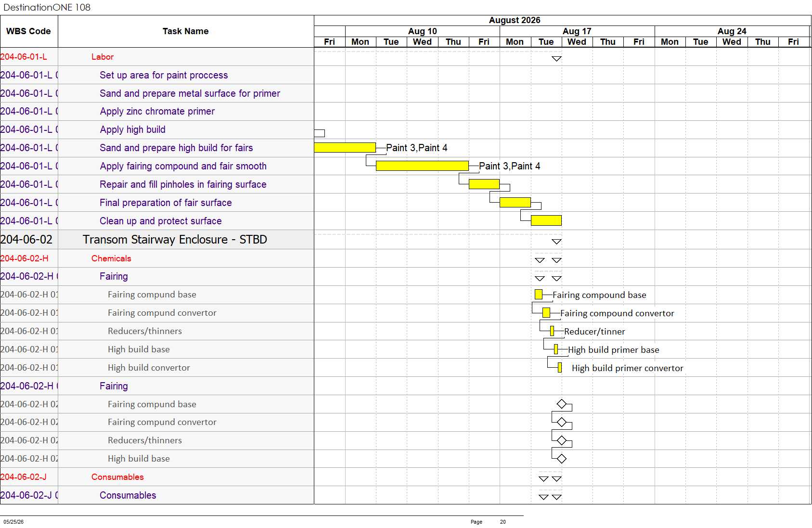
Task: Click the Transom Stairway Enclosure summary triangle marker
Action: pos(556,242)
